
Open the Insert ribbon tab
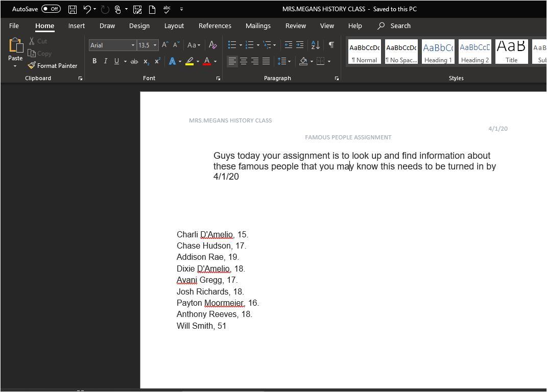[x=77, y=26]
